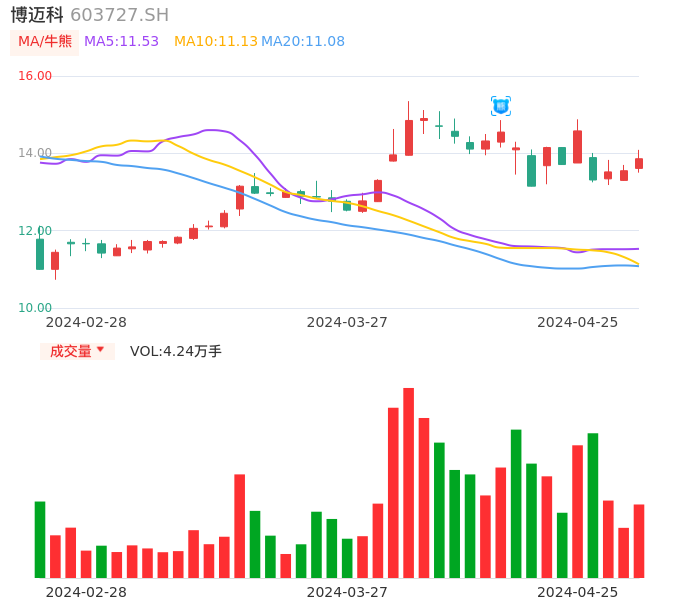Toggle the MA5 moving average legend
686x606 pixels.
point(121,42)
